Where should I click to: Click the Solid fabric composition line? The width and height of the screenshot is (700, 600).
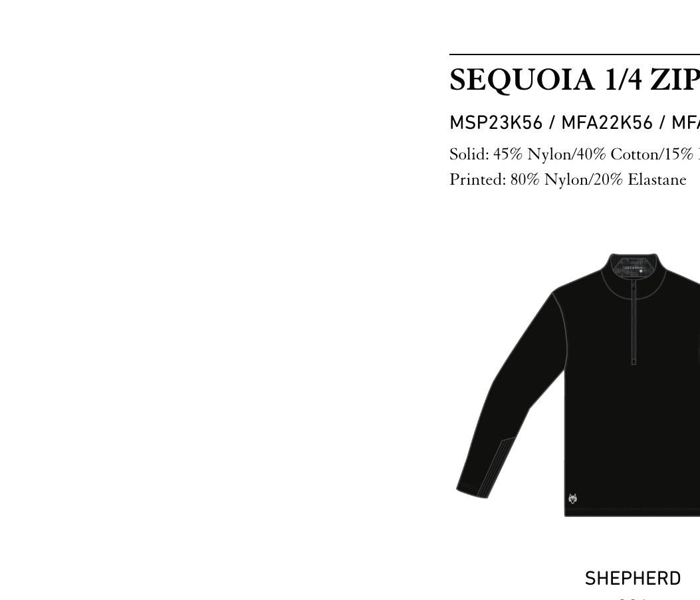[574, 154]
